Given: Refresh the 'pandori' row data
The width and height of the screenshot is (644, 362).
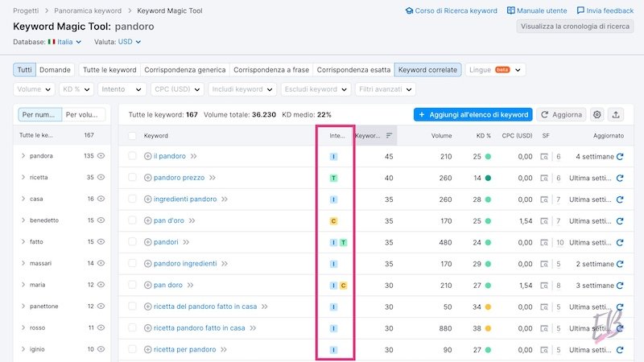Looking at the screenshot, I should [x=620, y=242].
